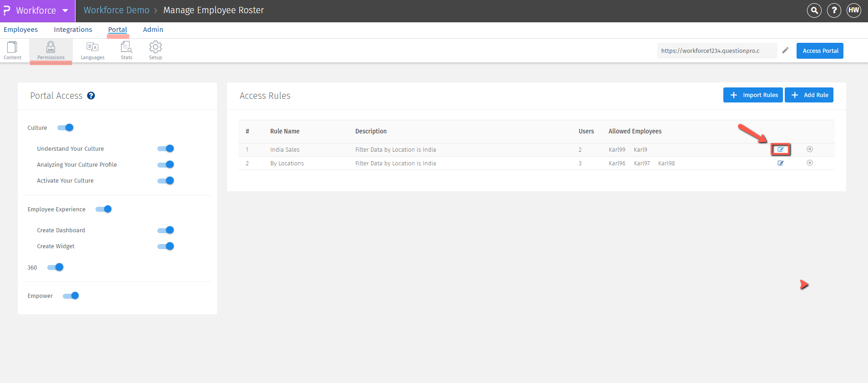Screen dimensions: 868x383
Task: Toggle the 360 switch
Action: 56,267
